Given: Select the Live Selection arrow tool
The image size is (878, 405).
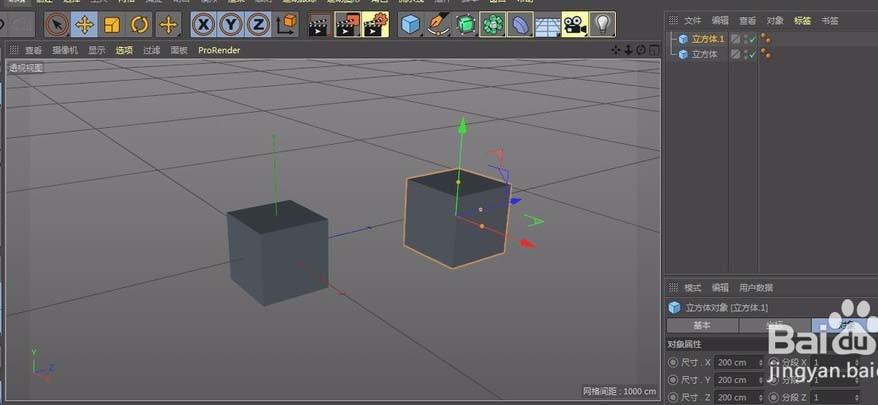Looking at the screenshot, I should 57,24.
